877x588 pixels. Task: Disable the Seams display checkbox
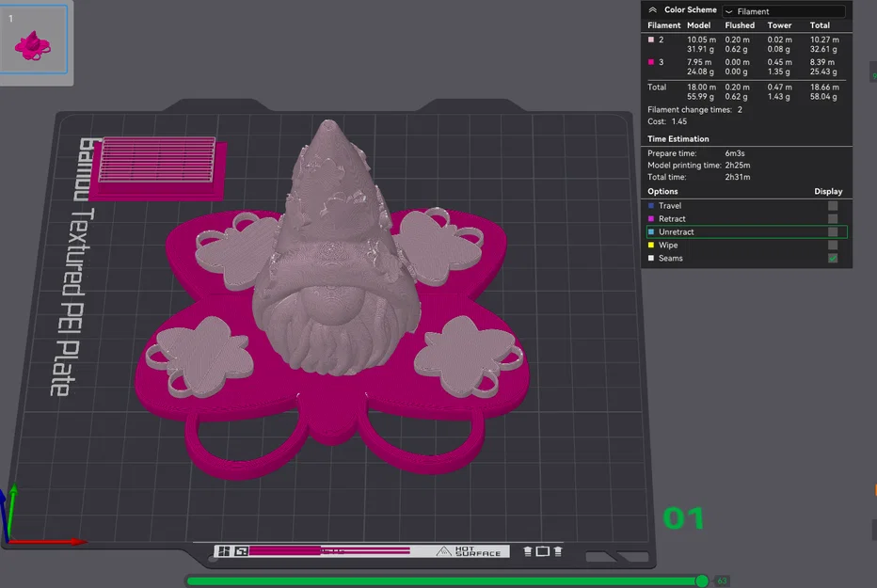833,258
